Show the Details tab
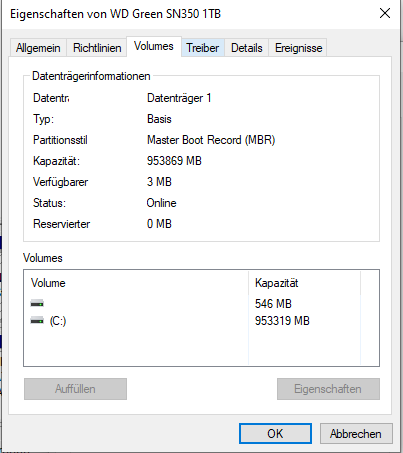The image size is (403, 453). pos(247,48)
